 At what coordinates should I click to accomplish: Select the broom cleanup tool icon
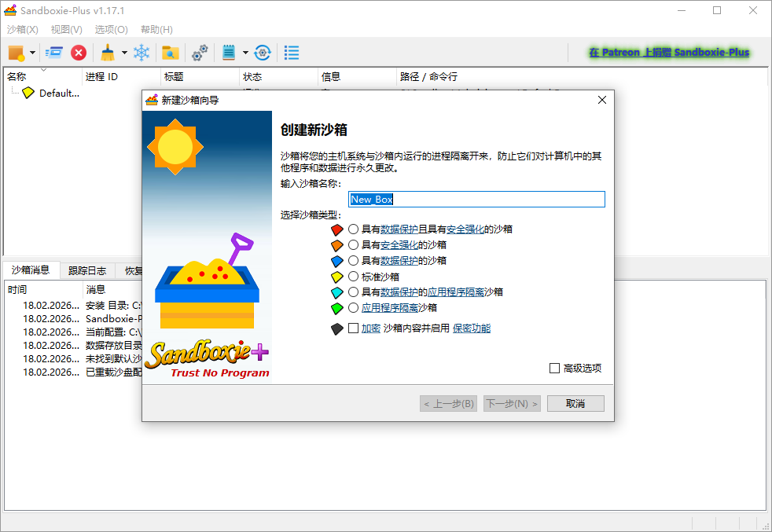(x=107, y=53)
